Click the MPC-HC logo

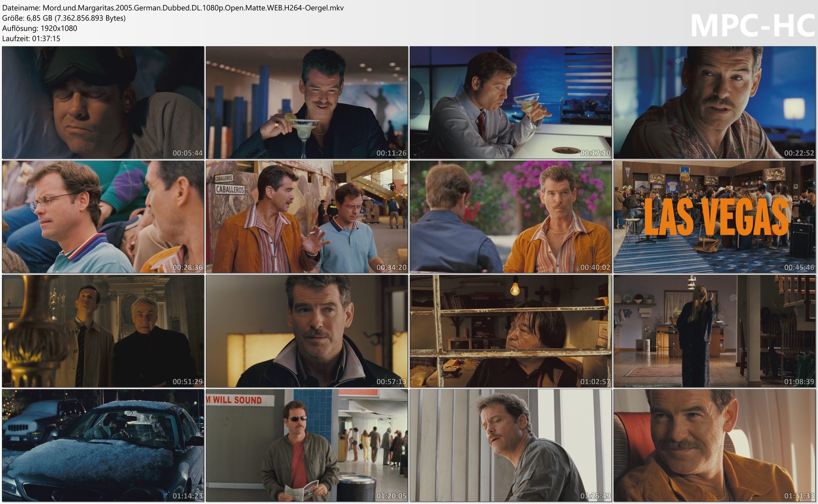coord(752,26)
